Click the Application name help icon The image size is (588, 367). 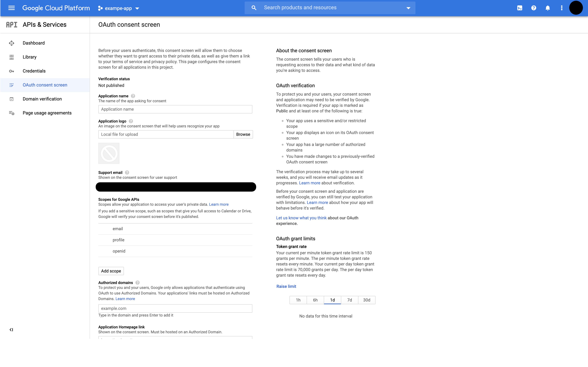point(133,96)
